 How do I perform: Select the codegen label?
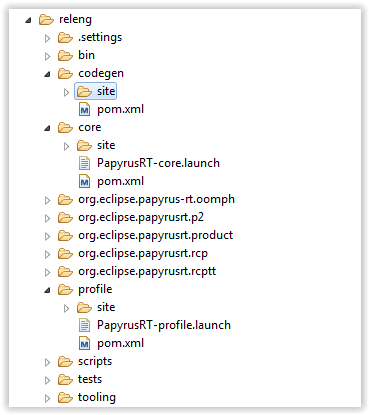[101, 74]
